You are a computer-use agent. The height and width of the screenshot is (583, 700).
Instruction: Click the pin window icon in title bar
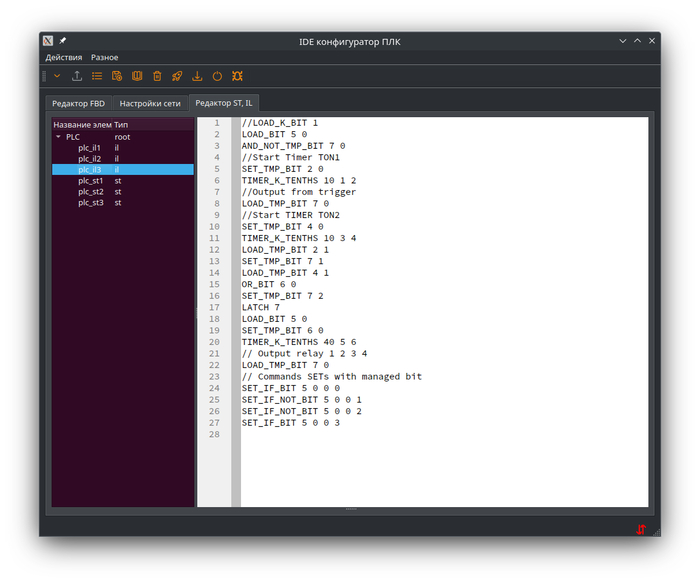coord(63,41)
